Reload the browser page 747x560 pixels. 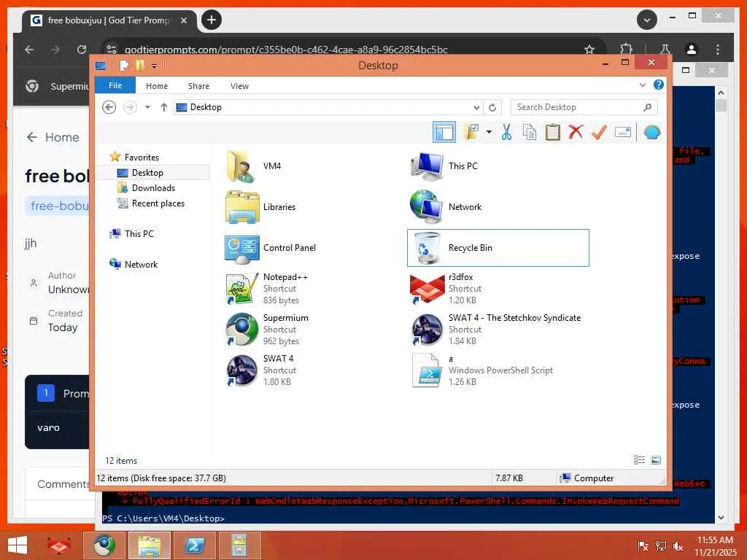tap(82, 49)
